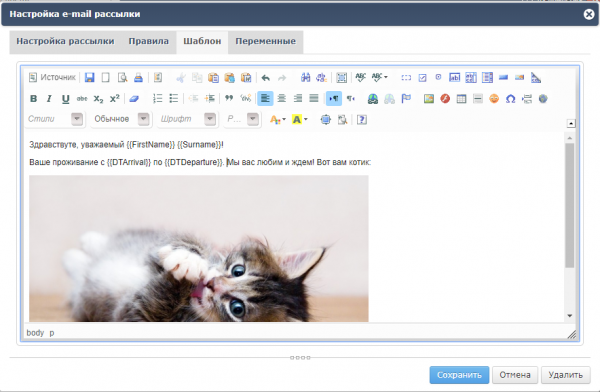The image size is (600, 392).
Task: Insert a hidden field element
Action: tap(536, 78)
